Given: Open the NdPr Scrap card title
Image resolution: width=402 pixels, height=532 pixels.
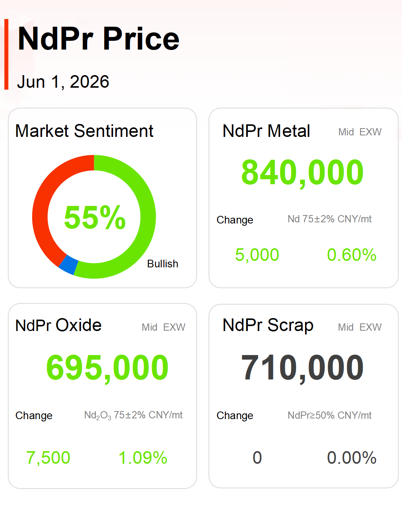Looking at the screenshot, I should [x=268, y=325].
